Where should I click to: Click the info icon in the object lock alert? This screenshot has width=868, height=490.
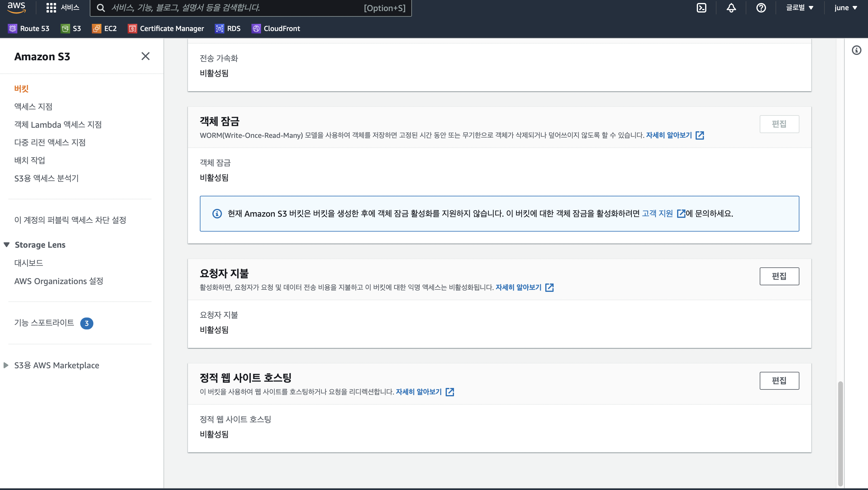pos(217,214)
